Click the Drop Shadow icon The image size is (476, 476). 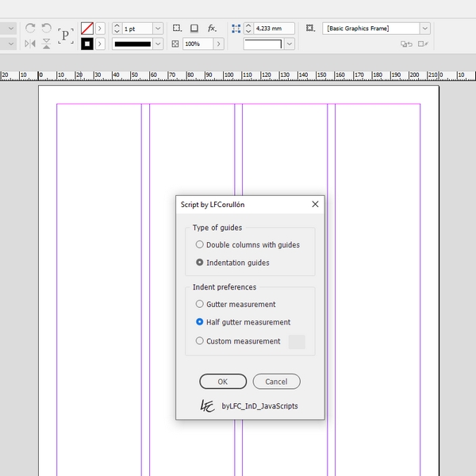tap(194, 29)
